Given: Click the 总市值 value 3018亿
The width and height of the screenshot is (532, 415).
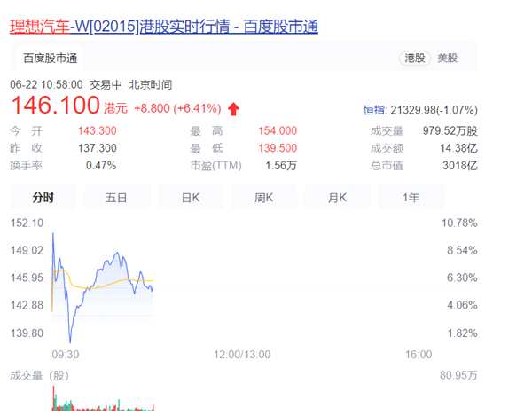Looking at the screenshot, I should (x=460, y=166).
